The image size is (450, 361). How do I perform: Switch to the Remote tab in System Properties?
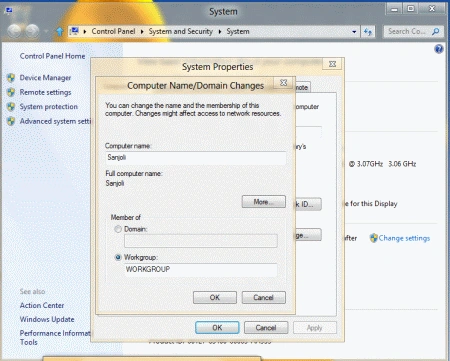pyautogui.click(x=303, y=87)
